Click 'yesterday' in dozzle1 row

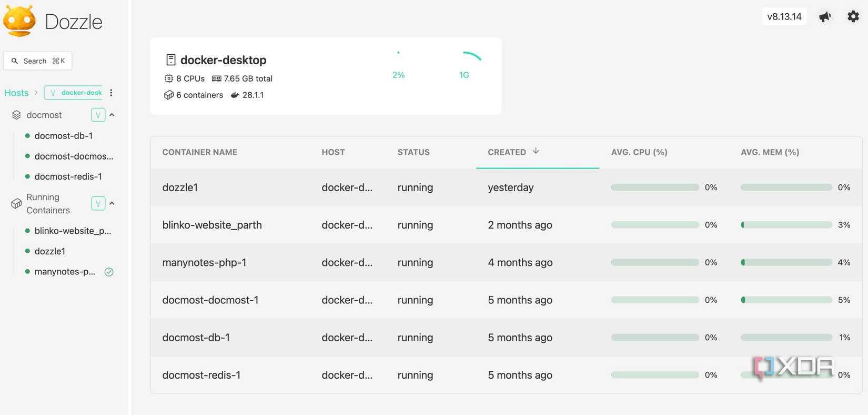[x=511, y=187]
